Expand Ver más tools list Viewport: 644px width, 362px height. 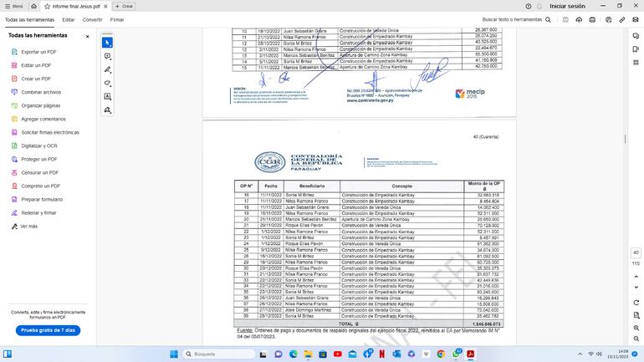coord(28,226)
